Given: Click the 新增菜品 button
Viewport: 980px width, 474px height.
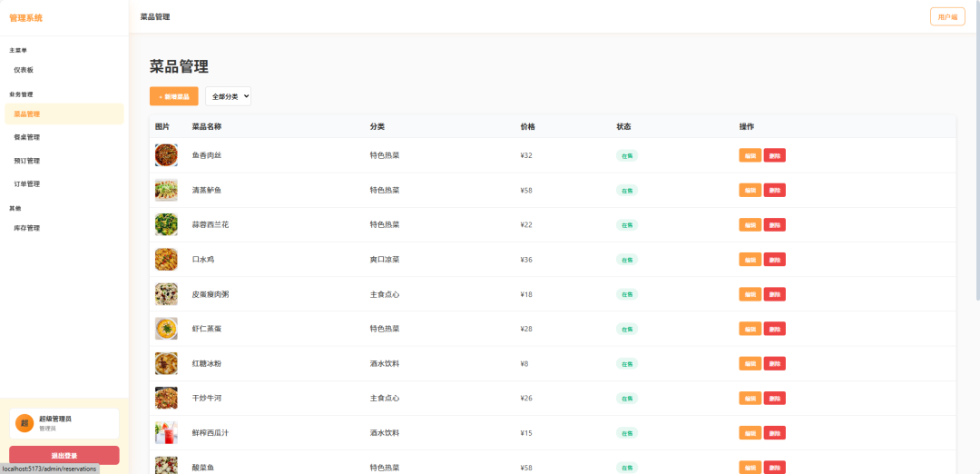Looking at the screenshot, I should 173,96.
